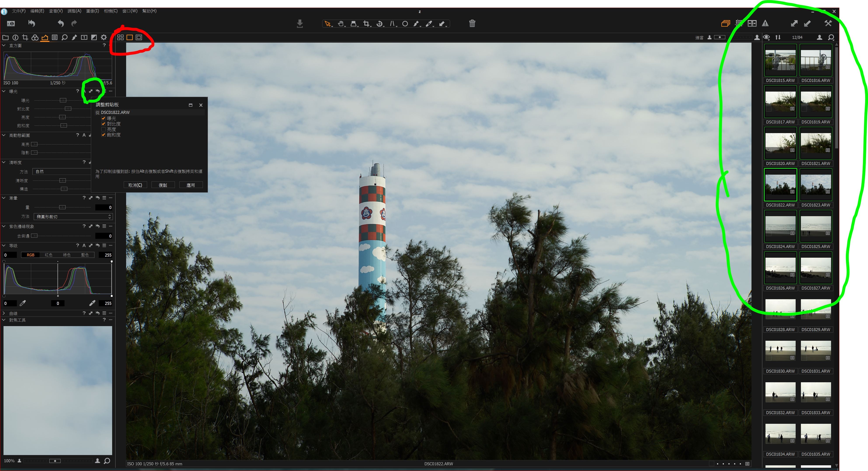This screenshot has width=868, height=471.
Task: Open the color tool tab (three circles)
Action: [35, 37]
